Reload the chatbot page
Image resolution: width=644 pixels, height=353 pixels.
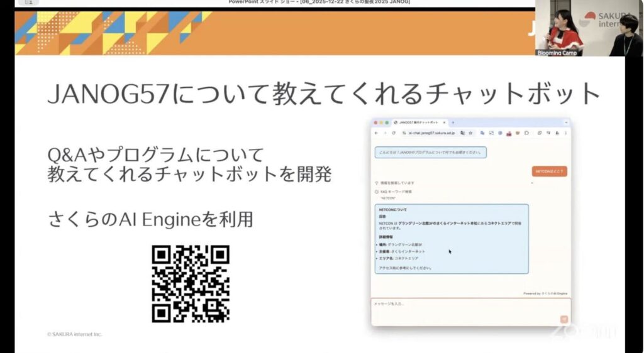[x=393, y=133]
